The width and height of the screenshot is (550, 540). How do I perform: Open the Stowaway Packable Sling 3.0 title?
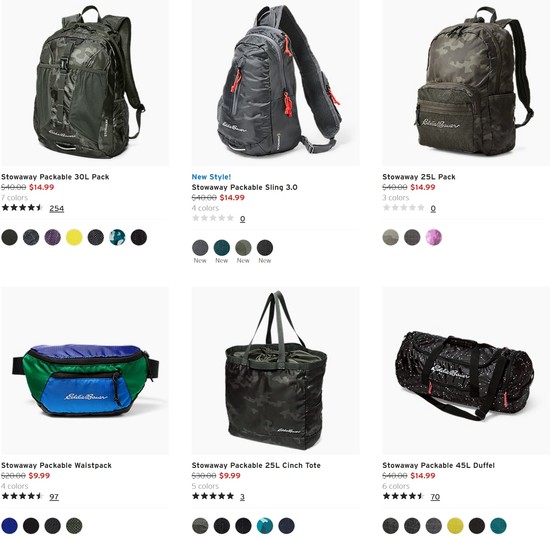point(244,187)
